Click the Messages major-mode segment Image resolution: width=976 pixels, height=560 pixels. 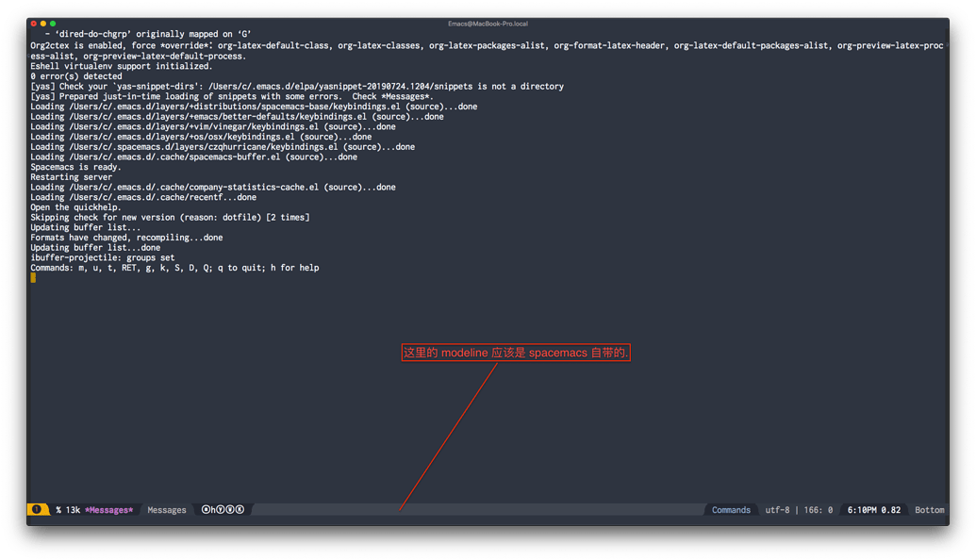(x=167, y=509)
